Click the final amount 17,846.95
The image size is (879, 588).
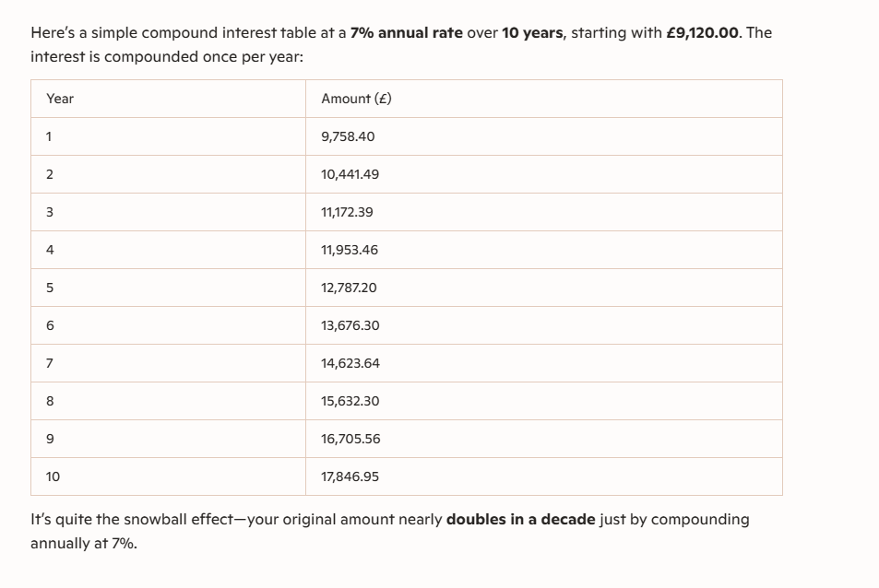click(x=350, y=476)
